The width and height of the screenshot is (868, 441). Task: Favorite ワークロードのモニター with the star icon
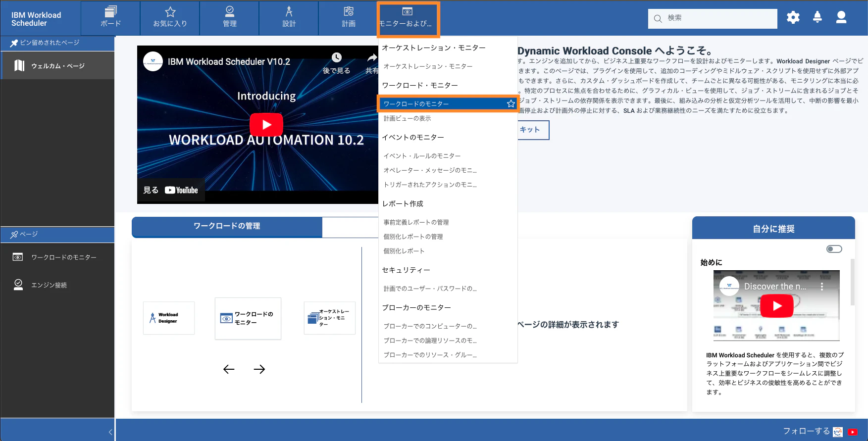tap(511, 103)
